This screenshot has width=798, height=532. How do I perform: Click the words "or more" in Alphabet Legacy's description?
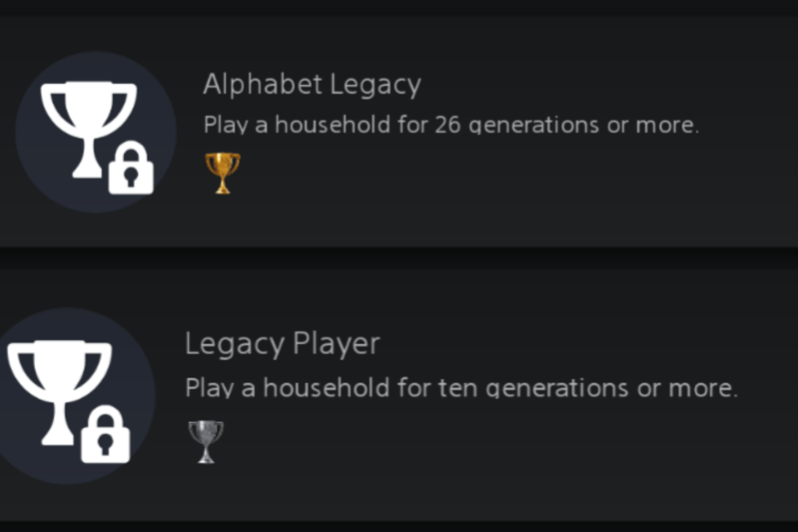(x=652, y=125)
